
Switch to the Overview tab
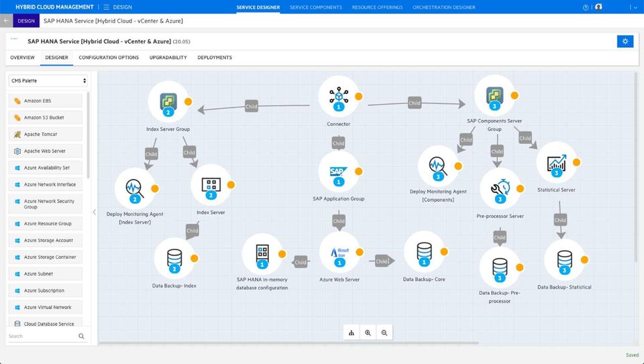(x=23, y=58)
